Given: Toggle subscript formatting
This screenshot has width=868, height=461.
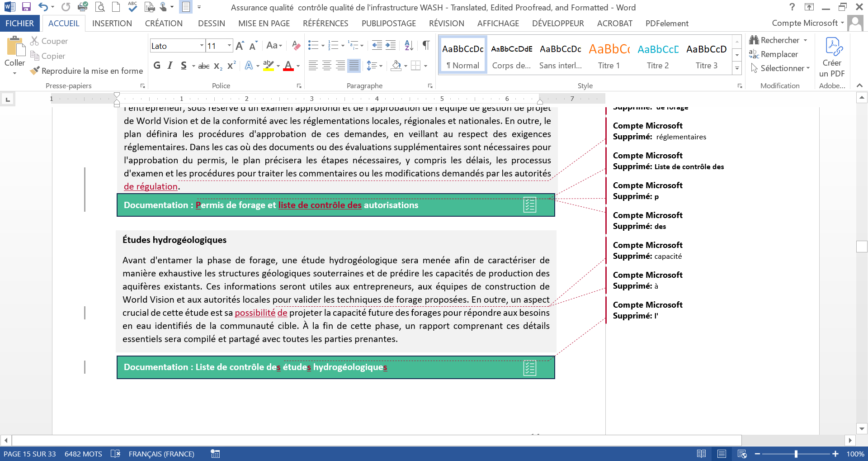Looking at the screenshot, I should pos(218,66).
